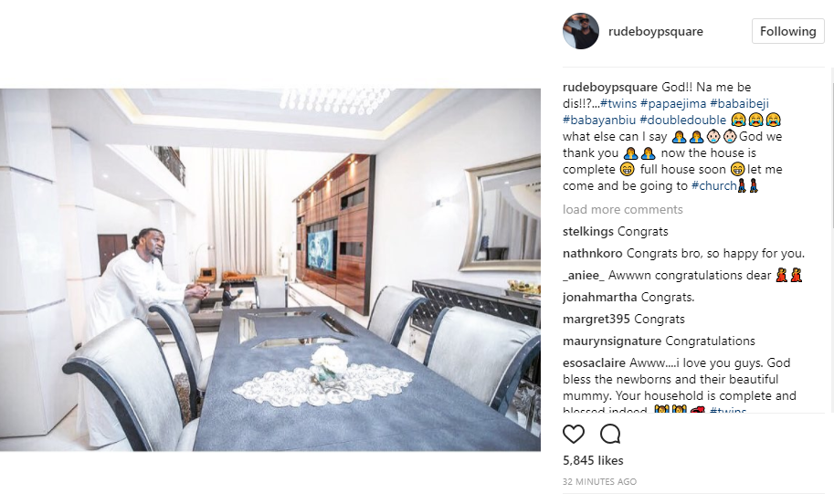
Task: Open the #twins hashtag in caption
Action: 618,104
